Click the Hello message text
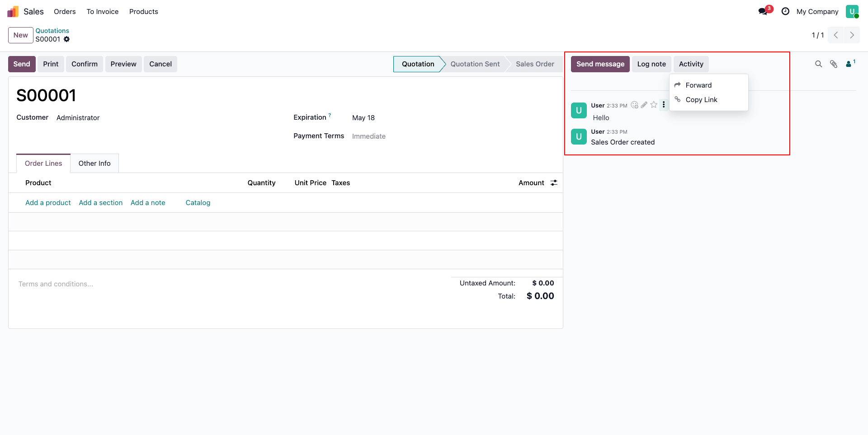Image resolution: width=868 pixels, height=435 pixels. tap(601, 118)
